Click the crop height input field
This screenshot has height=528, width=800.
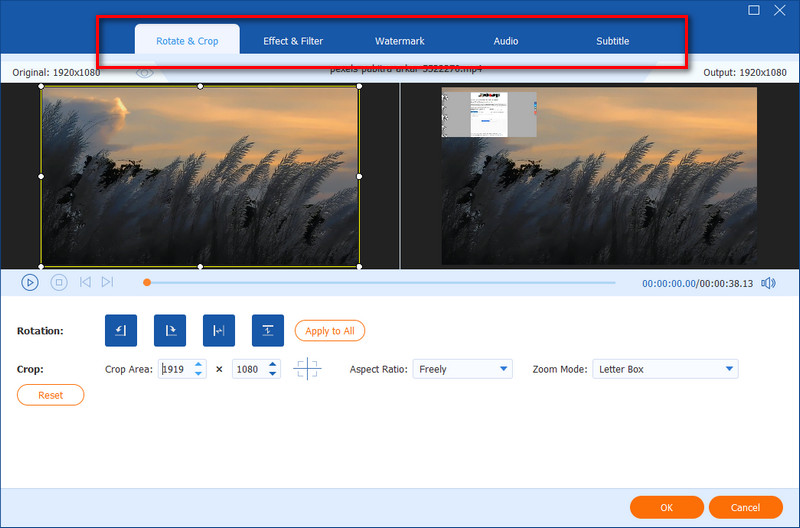(248, 369)
